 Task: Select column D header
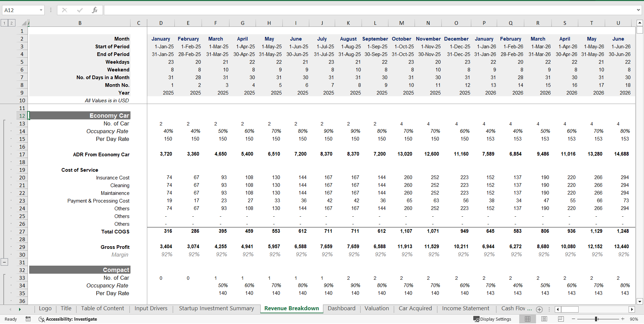click(161, 23)
